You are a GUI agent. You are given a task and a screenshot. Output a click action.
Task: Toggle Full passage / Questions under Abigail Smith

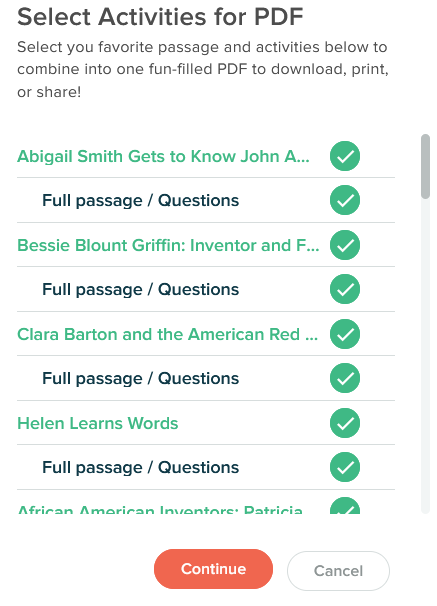[x=345, y=200]
